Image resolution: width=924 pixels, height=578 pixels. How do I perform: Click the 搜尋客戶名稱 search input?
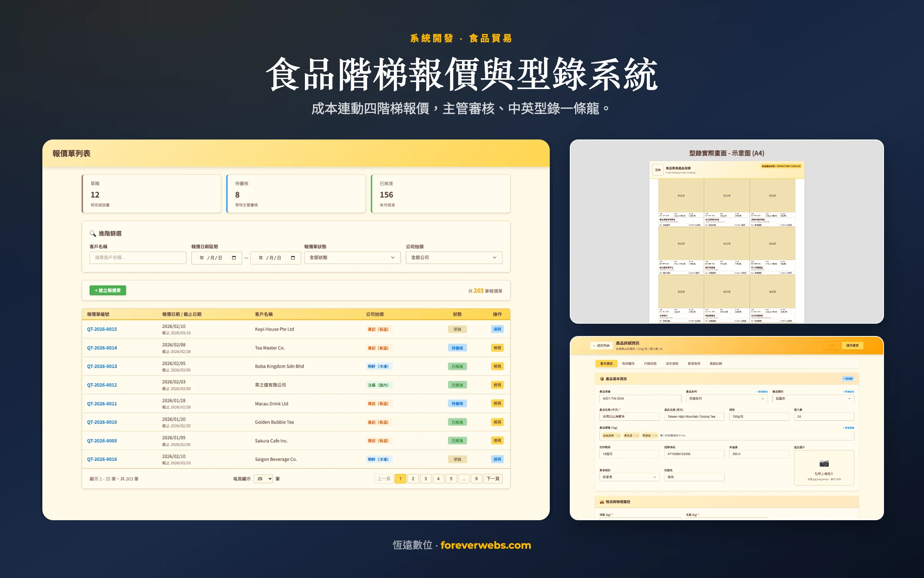(138, 258)
